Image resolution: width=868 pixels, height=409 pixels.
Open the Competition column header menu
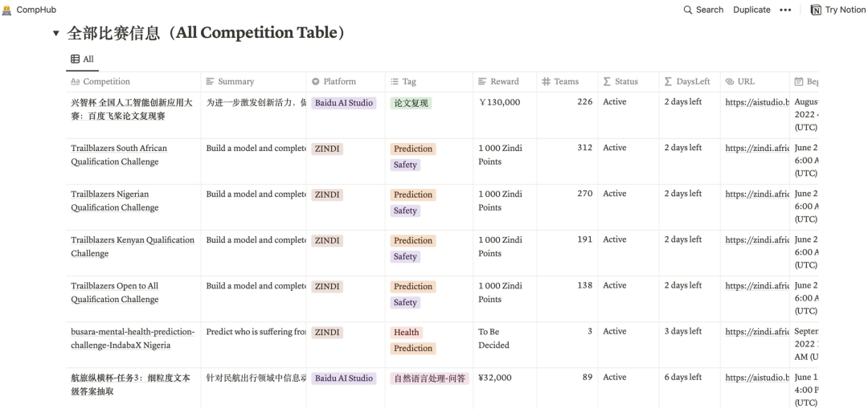[133, 81]
